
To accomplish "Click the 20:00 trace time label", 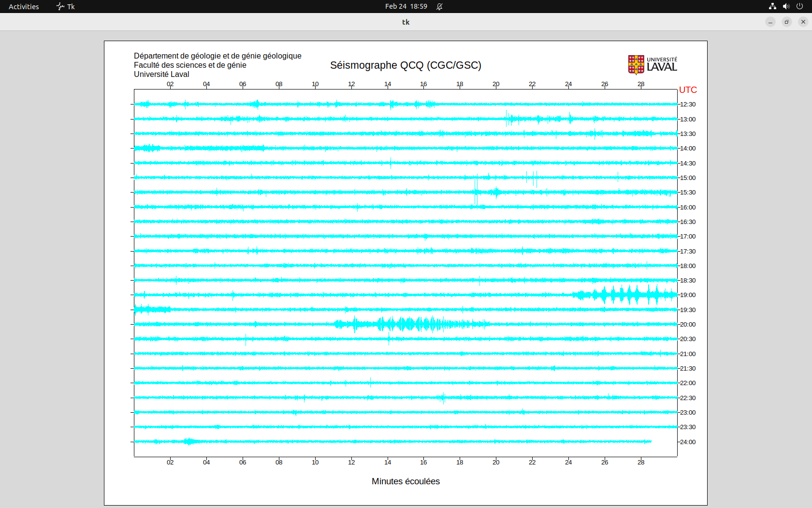I will coord(688,325).
